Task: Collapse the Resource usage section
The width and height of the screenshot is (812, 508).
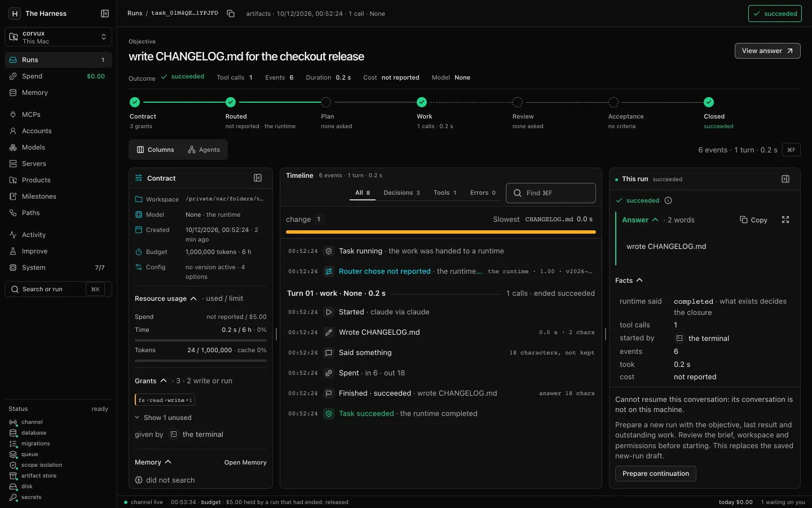Action: pyautogui.click(x=166, y=299)
